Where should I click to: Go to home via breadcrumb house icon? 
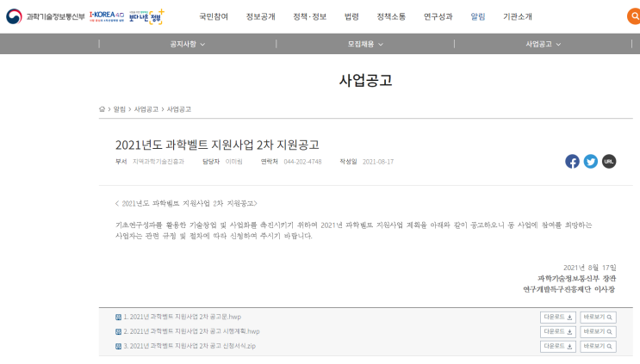click(x=102, y=109)
